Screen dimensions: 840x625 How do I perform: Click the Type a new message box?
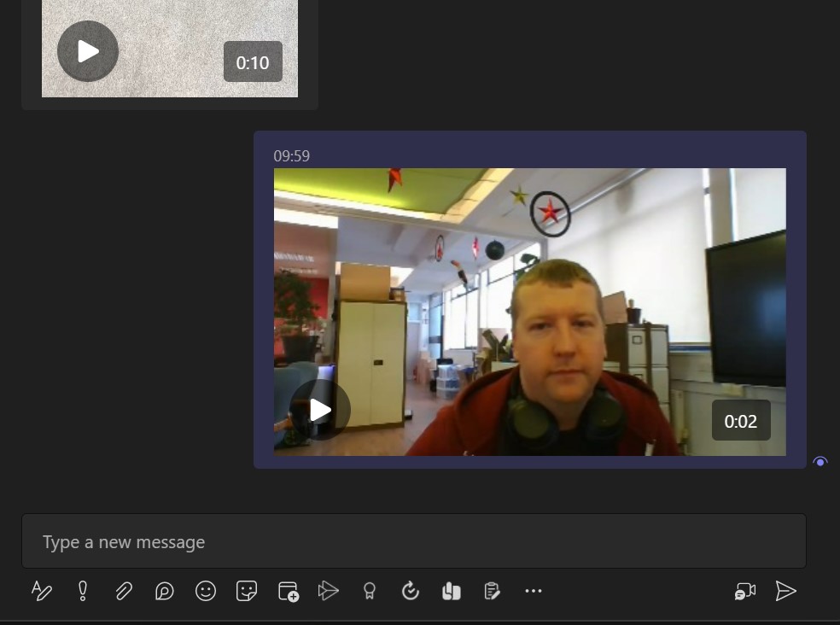tap(413, 540)
